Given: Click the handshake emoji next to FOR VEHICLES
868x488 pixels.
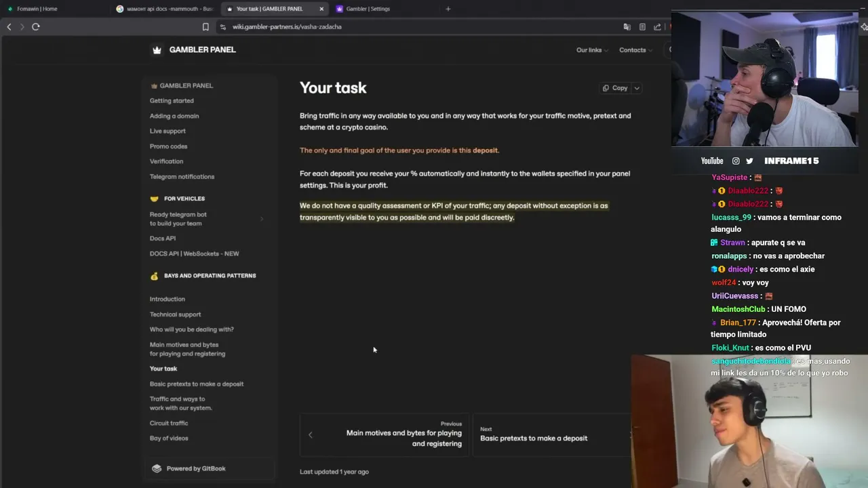Looking at the screenshot, I should (x=154, y=199).
